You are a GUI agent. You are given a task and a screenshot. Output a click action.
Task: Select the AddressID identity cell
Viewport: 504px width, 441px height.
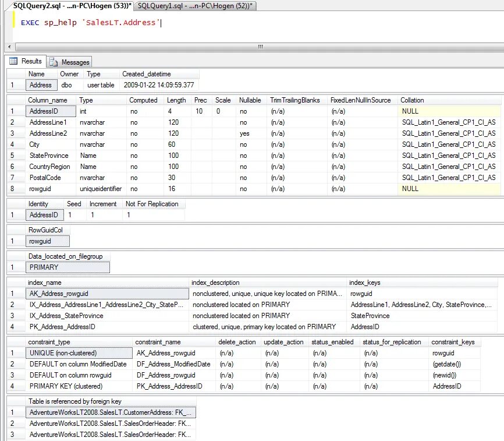pyautogui.click(x=45, y=215)
